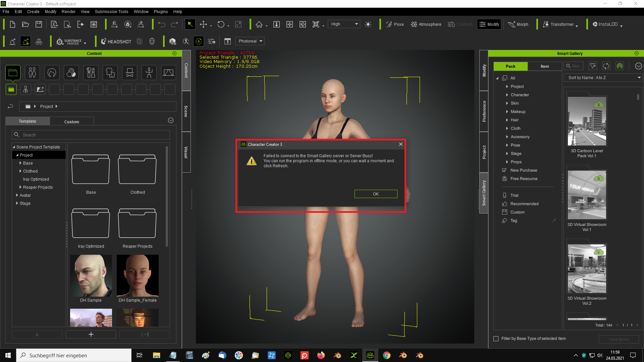Image resolution: width=644 pixels, height=362 pixels.
Task: Open the Render menu
Action: tap(68, 11)
